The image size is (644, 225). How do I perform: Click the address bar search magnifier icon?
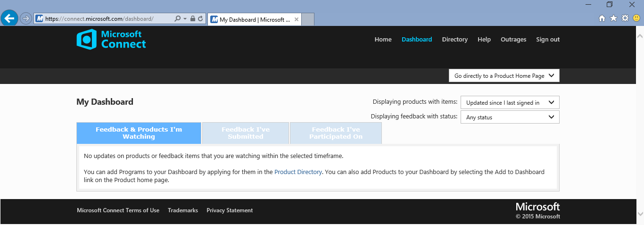coord(177,19)
